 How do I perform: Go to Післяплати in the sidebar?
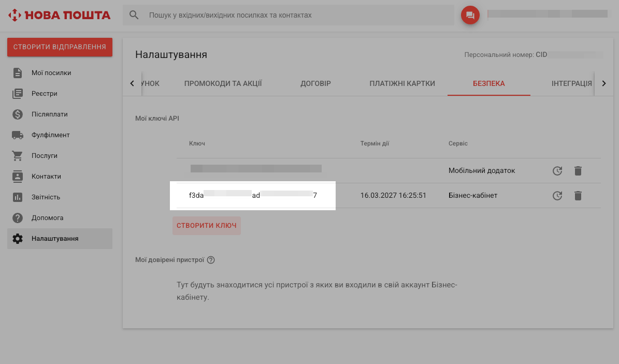pyautogui.click(x=50, y=114)
